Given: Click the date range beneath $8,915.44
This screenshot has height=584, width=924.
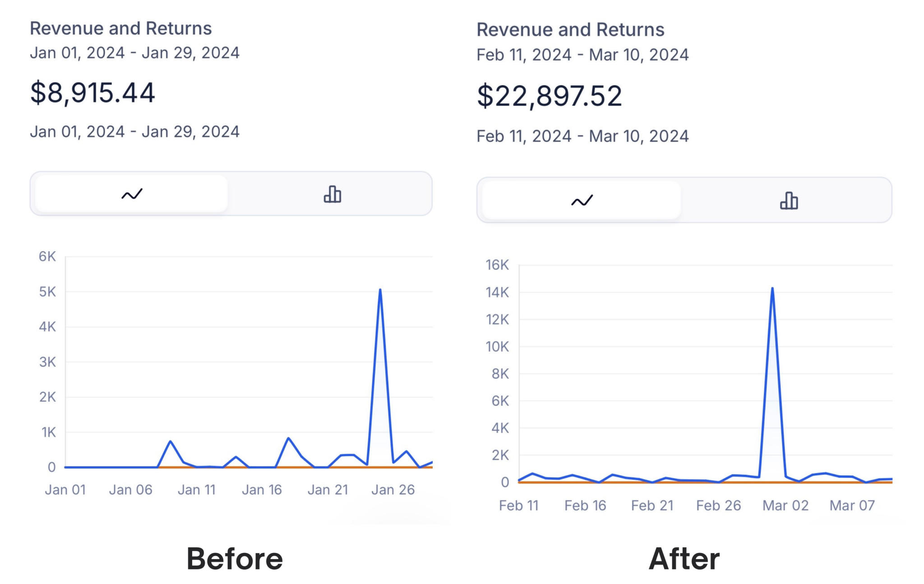Looking at the screenshot, I should pos(134,132).
